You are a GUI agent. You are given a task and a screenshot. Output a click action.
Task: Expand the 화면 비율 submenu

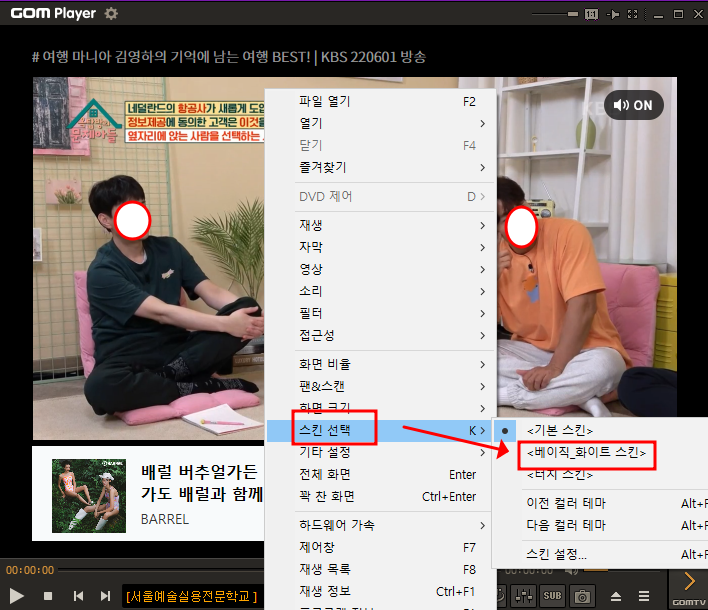(x=382, y=364)
